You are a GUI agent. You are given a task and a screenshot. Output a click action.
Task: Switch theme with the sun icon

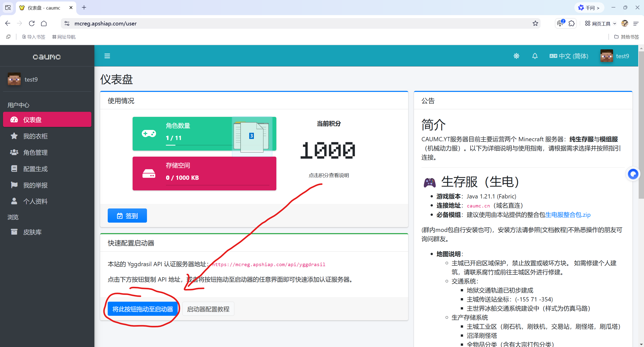coord(516,56)
